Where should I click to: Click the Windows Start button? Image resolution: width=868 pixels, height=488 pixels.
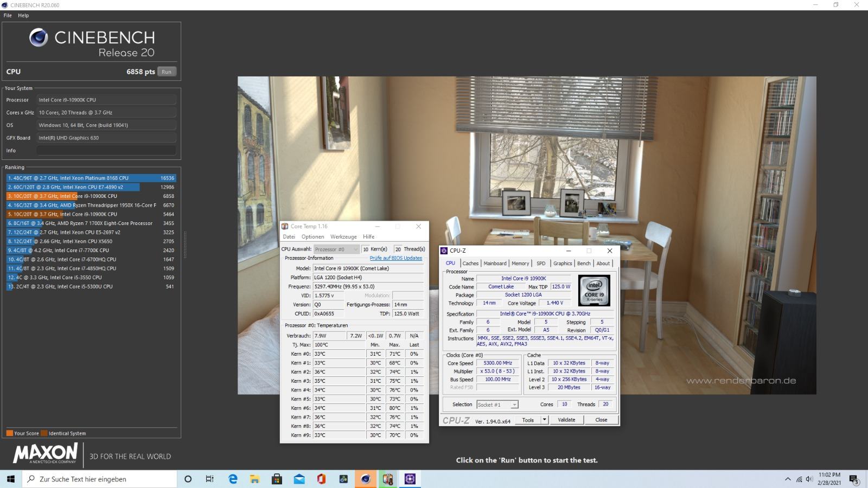[x=11, y=479]
